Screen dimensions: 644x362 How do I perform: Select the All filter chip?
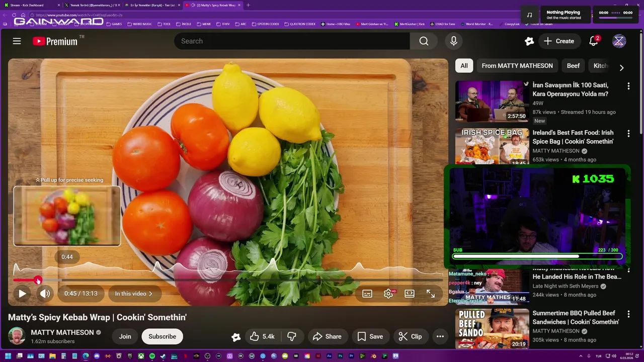tap(464, 66)
